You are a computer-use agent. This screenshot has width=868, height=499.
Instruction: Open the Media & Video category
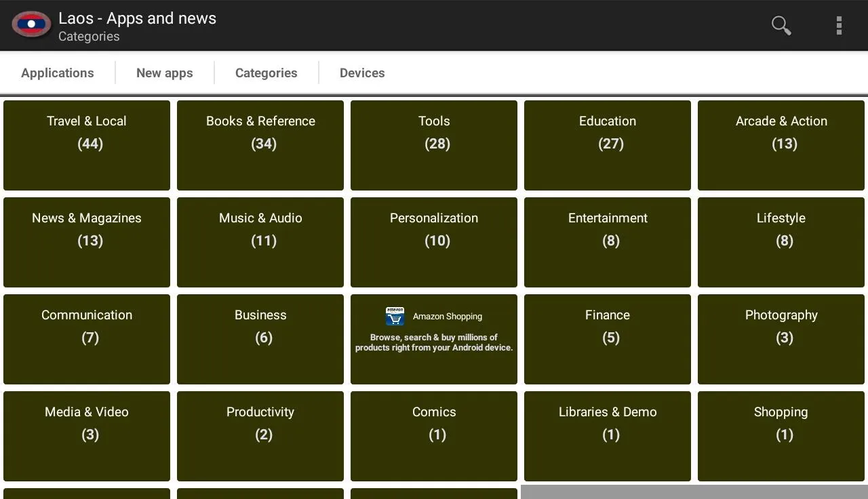87,436
